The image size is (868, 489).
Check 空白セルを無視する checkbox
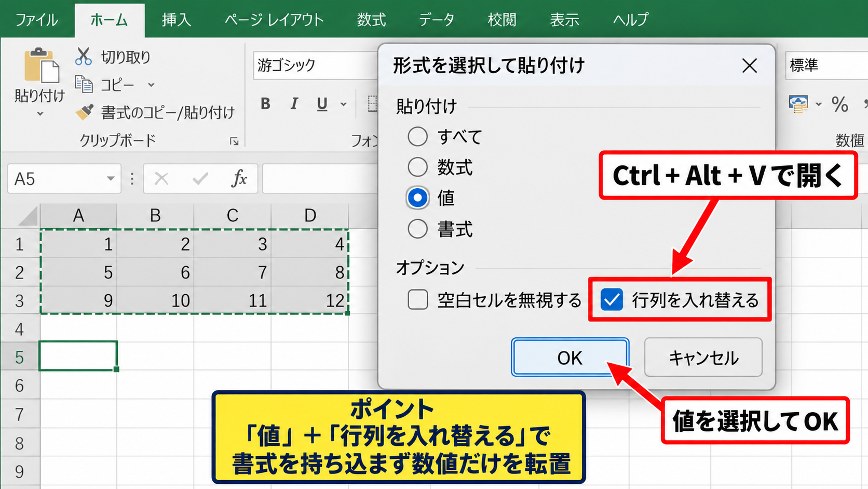(418, 300)
